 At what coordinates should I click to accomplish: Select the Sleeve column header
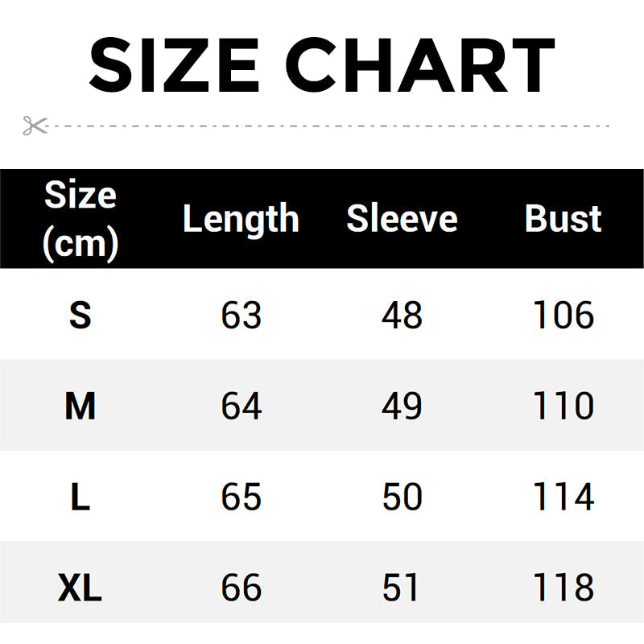point(402,219)
